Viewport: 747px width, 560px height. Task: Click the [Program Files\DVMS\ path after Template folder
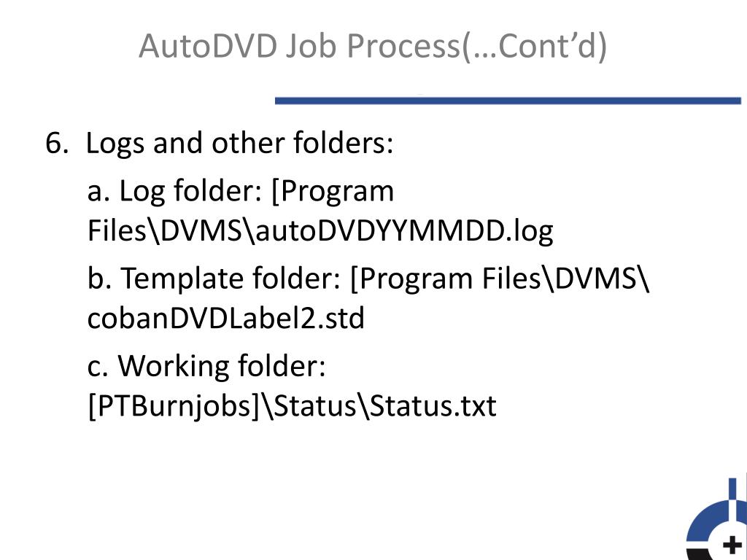[499, 279]
